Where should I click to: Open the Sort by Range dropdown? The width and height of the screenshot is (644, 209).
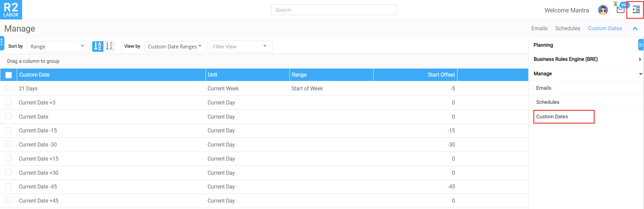(58, 46)
